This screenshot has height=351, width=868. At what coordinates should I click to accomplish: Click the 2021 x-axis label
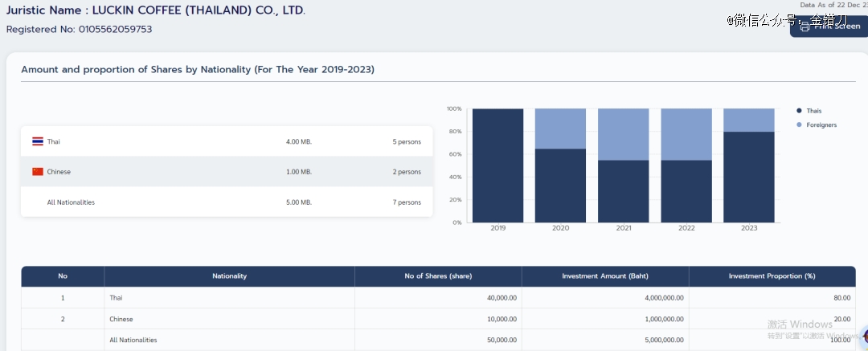tap(624, 228)
